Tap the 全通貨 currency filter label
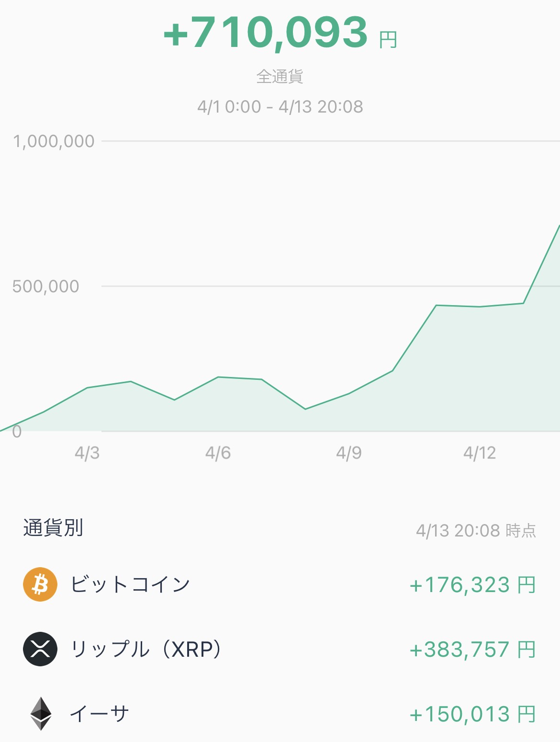560x742 pixels. coord(280,76)
